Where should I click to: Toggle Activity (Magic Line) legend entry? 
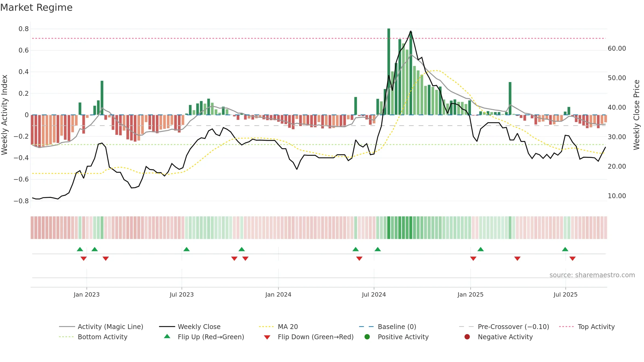click(x=101, y=327)
